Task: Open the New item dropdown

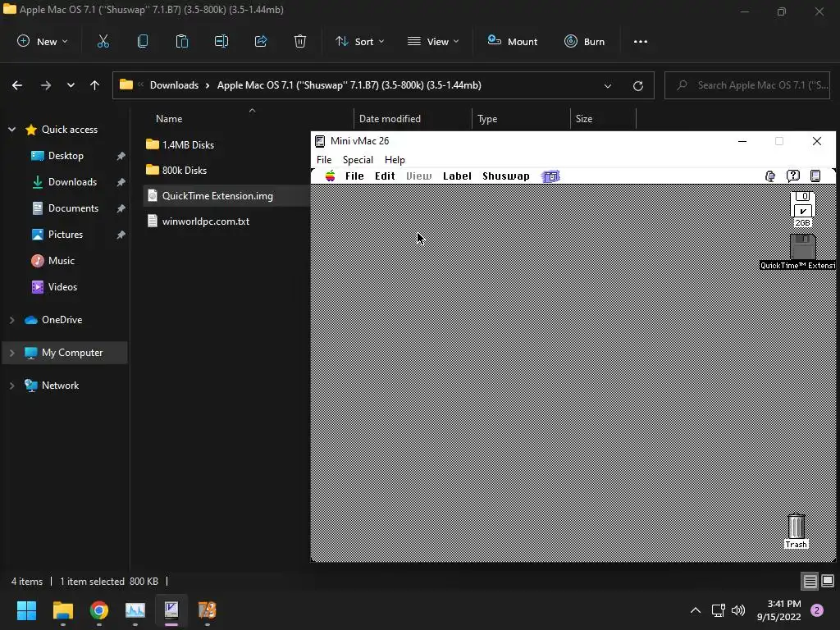Action: point(43,41)
